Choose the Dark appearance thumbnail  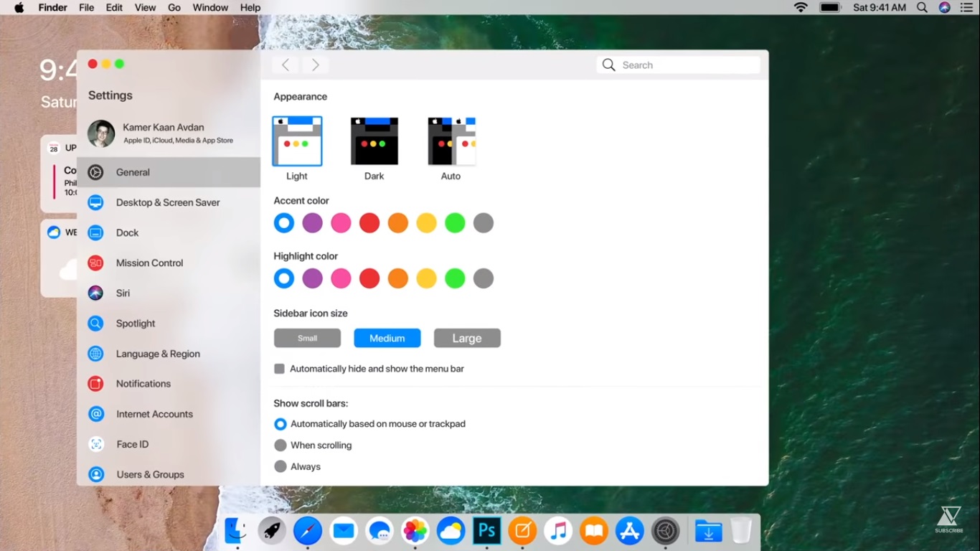[x=374, y=141]
